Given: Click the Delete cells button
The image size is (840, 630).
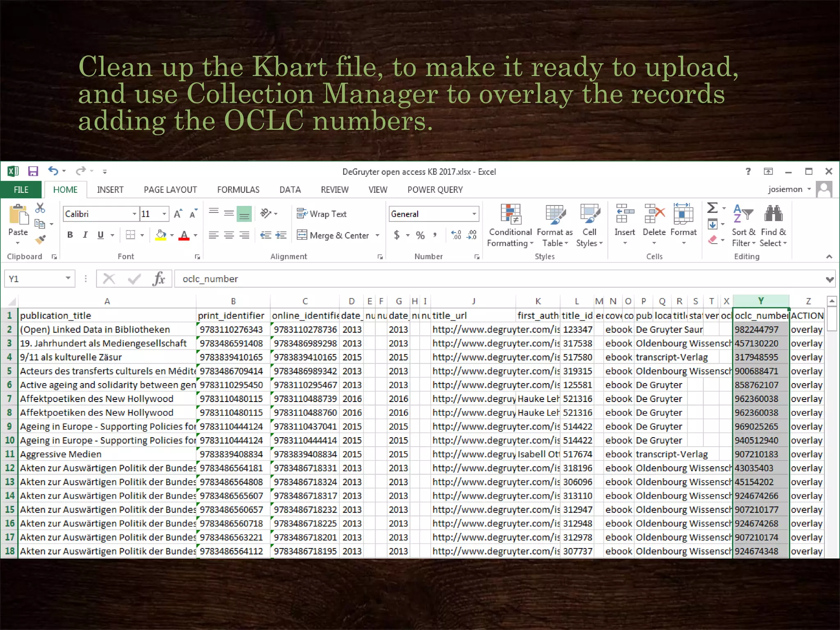Looking at the screenshot, I should pyautogui.click(x=654, y=225).
